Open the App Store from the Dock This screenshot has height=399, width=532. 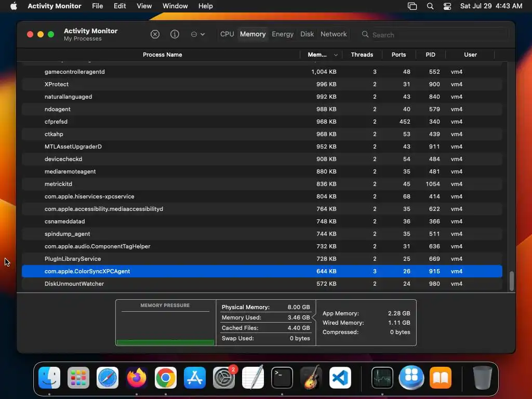pos(195,378)
